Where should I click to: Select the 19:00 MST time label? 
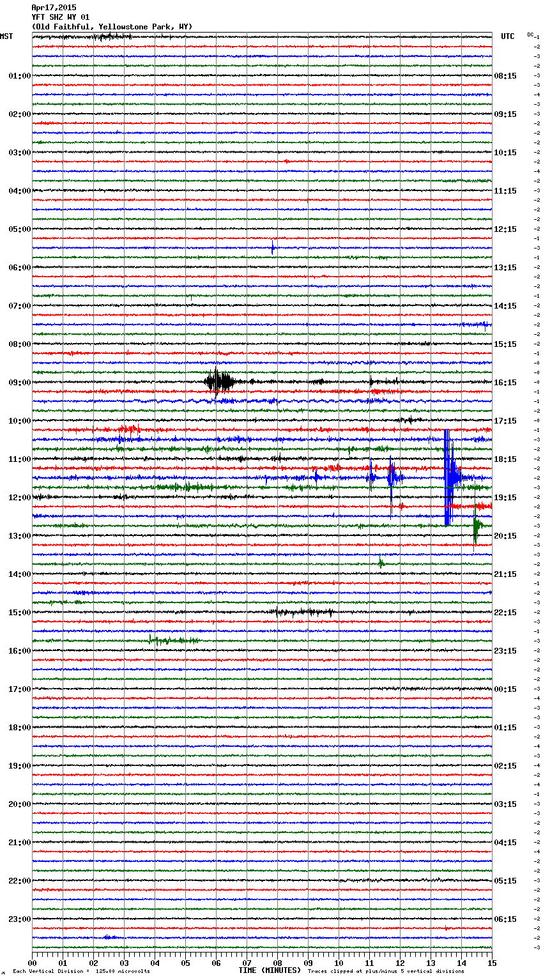19,766
